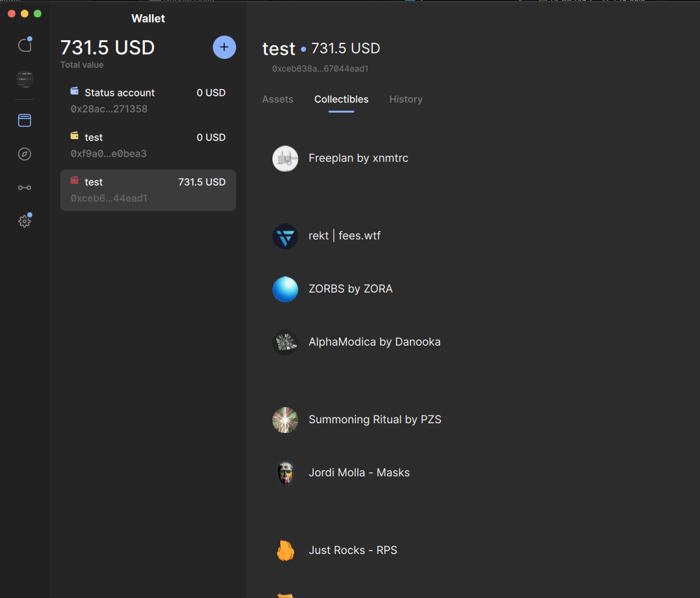Expand ZORBS by ZORA collection
Viewport: 700px width, 598px height.
(x=351, y=289)
